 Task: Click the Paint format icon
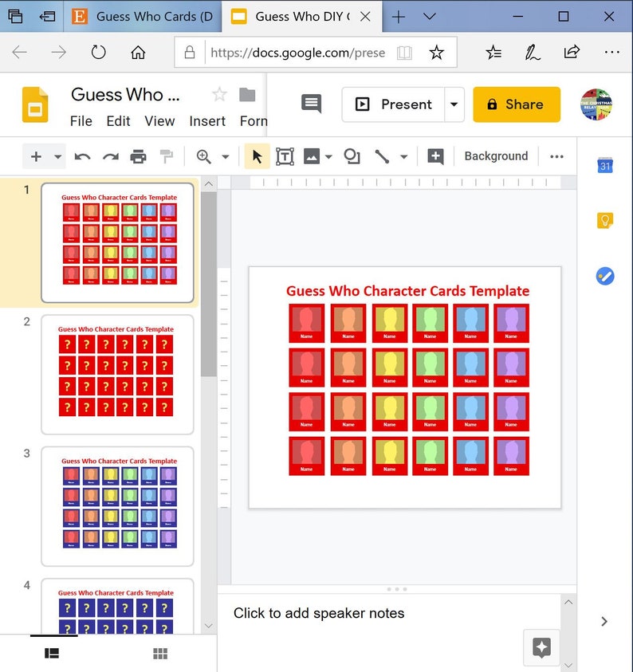tap(167, 156)
